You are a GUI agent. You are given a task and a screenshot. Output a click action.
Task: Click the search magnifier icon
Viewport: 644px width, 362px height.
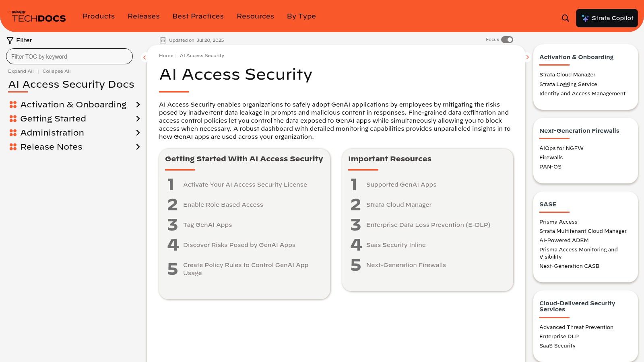(565, 18)
